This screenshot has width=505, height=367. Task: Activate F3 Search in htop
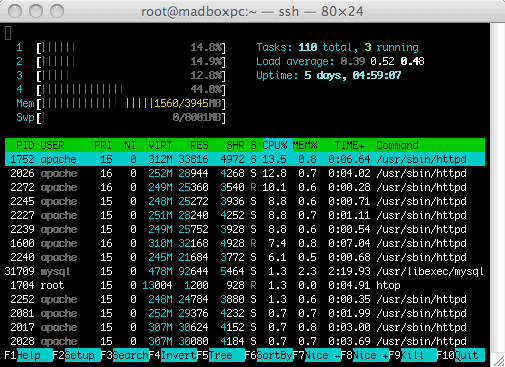(124, 355)
